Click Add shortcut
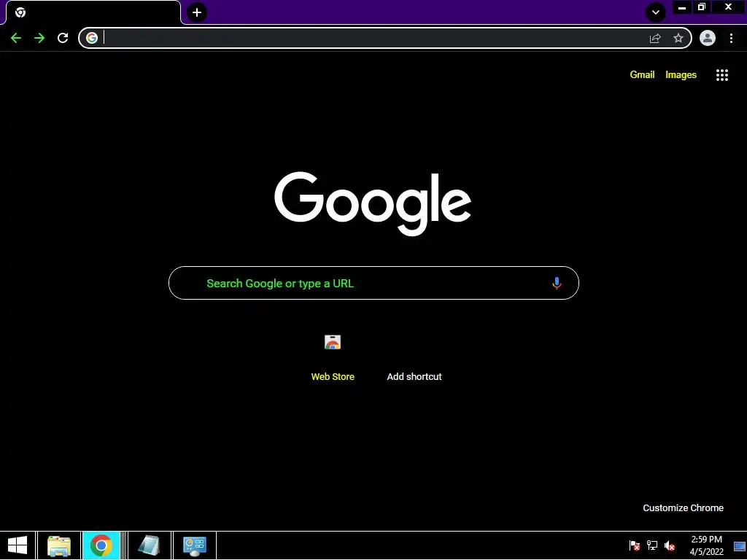Image resolution: width=747 pixels, height=560 pixels. point(414,377)
